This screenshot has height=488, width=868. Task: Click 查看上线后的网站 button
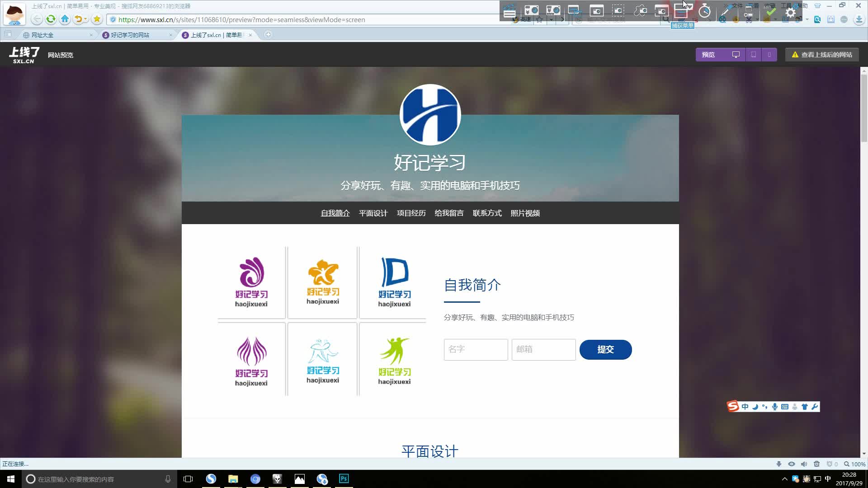tap(822, 55)
